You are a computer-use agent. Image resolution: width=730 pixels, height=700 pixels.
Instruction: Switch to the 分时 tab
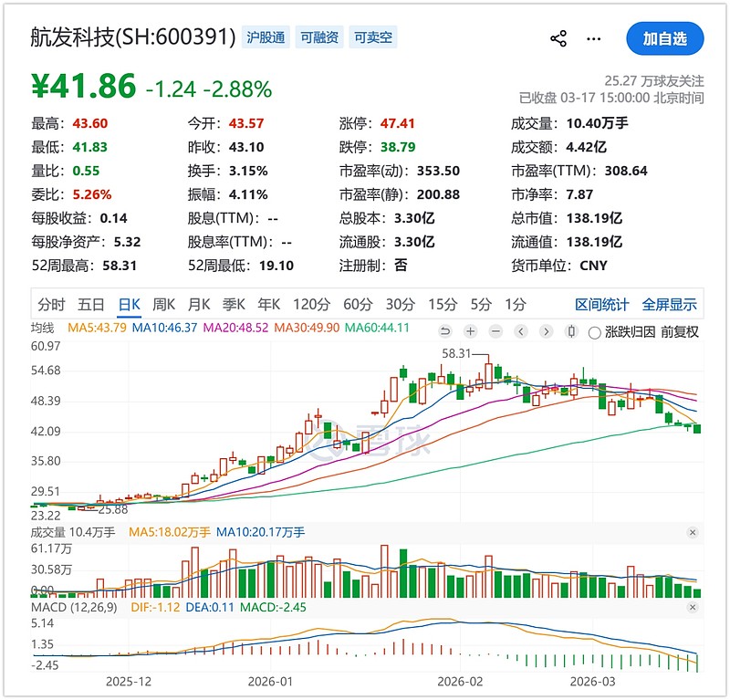coord(51,305)
